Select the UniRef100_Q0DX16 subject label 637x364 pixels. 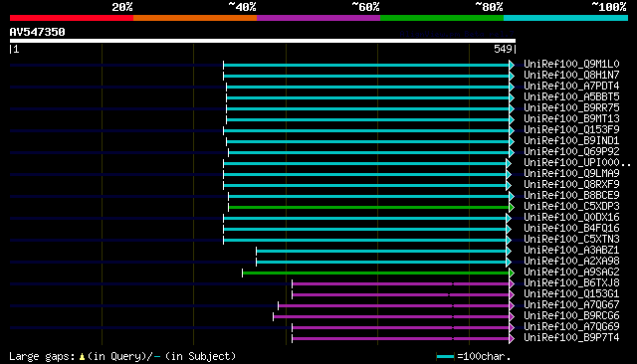click(x=571, y=218)
